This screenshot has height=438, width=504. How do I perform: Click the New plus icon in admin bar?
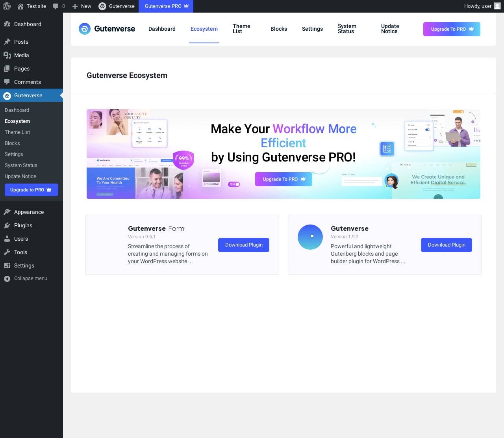tap(75, 6)
